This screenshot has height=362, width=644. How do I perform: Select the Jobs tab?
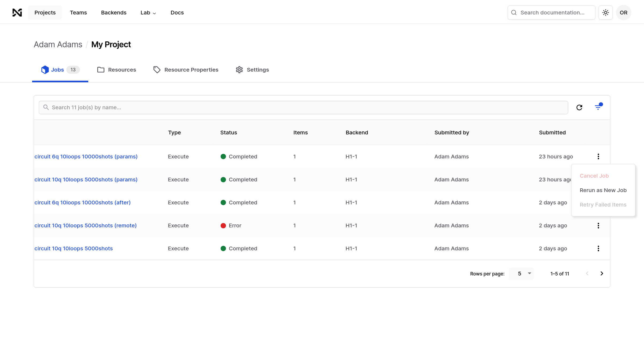pyautogui.click(x=60, y=70)
